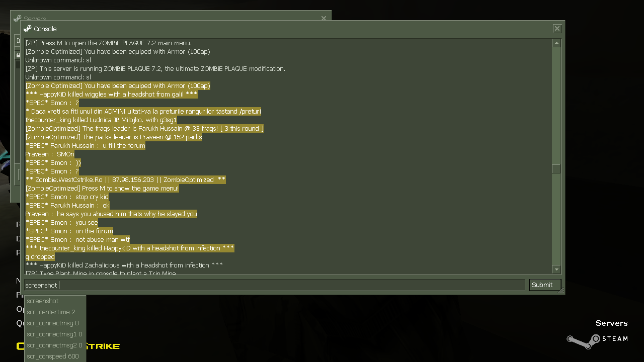Click the line '*SPEC* Smon : ))'

(53, 163)
